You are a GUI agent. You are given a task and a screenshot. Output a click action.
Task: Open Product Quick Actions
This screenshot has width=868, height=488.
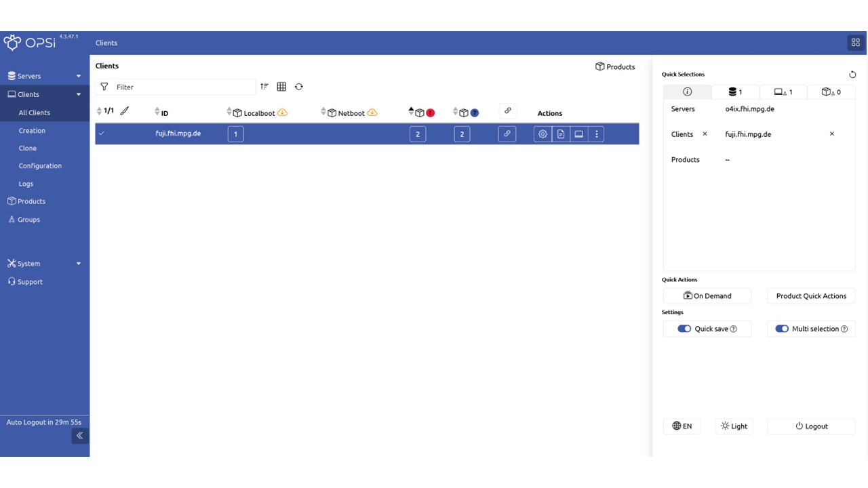tap(811, 296)
